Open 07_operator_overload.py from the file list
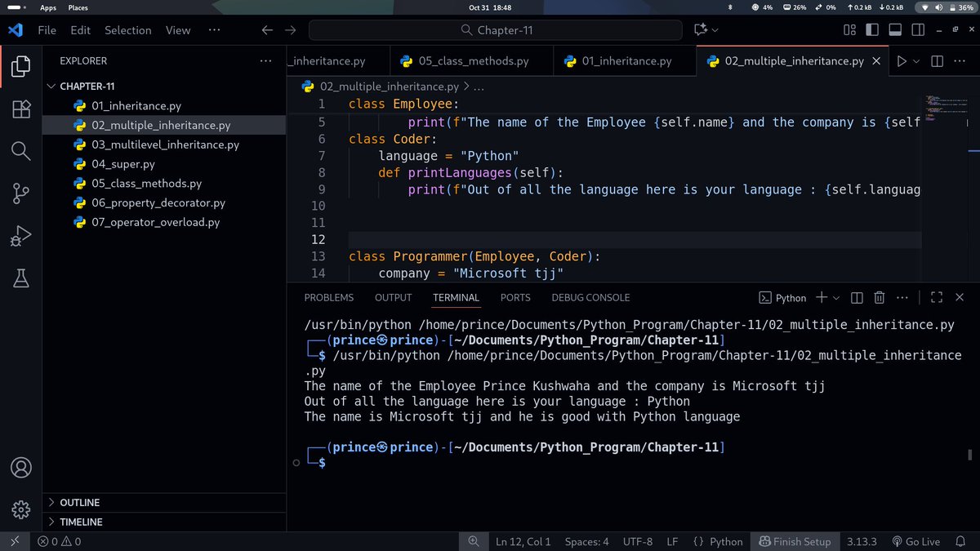This screenshot has height=551, width=980. pyautogui.click(x=163, y=222)
